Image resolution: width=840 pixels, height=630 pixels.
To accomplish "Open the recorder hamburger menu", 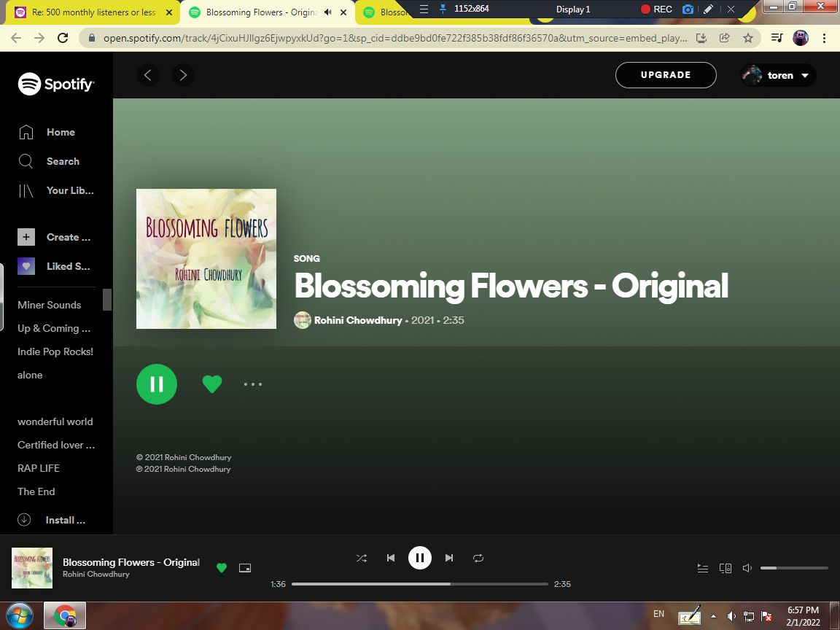I will (424, 9).
